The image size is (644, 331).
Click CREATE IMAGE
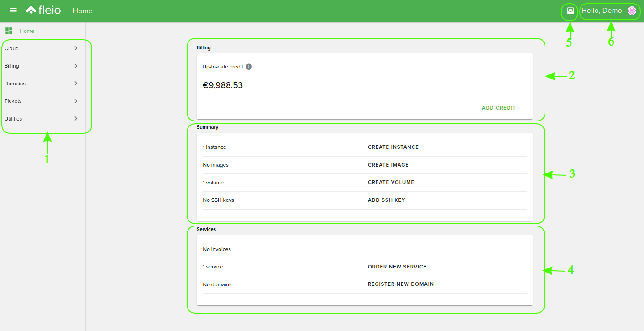[388, 165]
